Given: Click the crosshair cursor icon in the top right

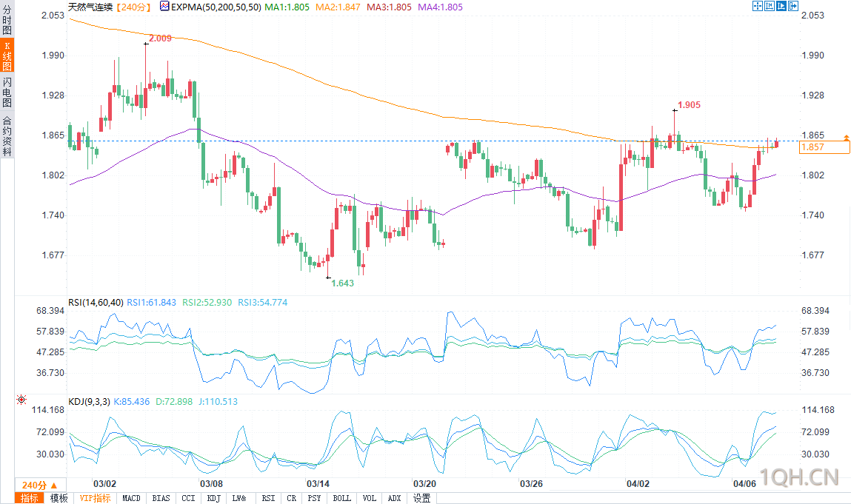Looking at the screenshot, I should (758, 6).
